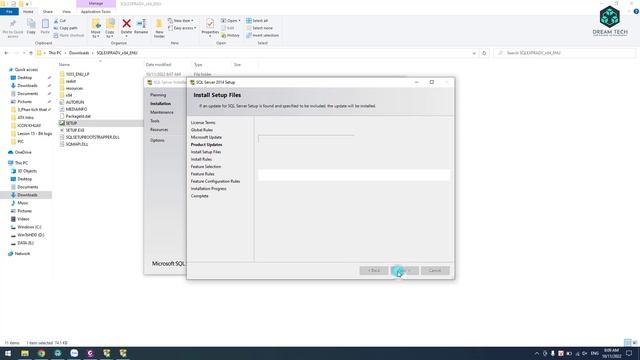Click the Back button in setup
The height and width of the screenshot is (360, 640).
tap(374, 271)
